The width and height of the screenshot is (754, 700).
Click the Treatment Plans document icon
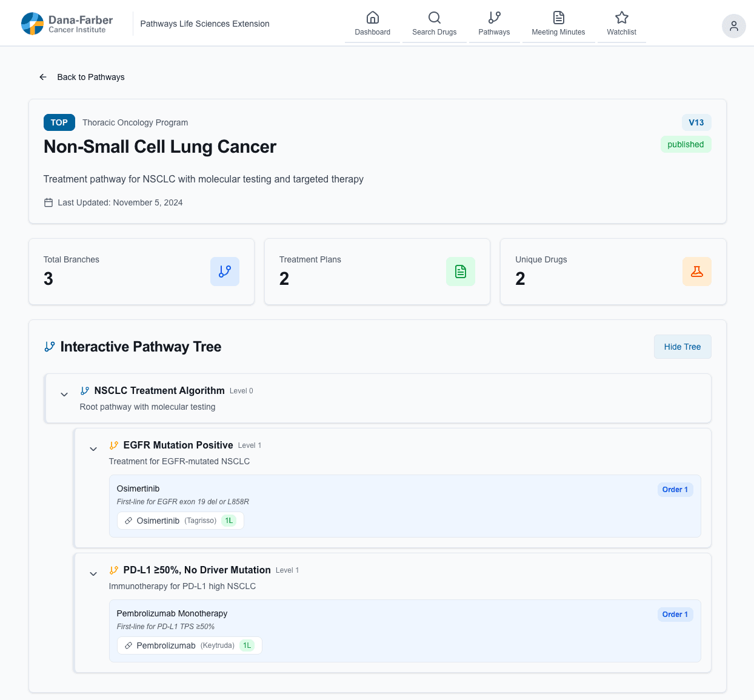point(461,271)
